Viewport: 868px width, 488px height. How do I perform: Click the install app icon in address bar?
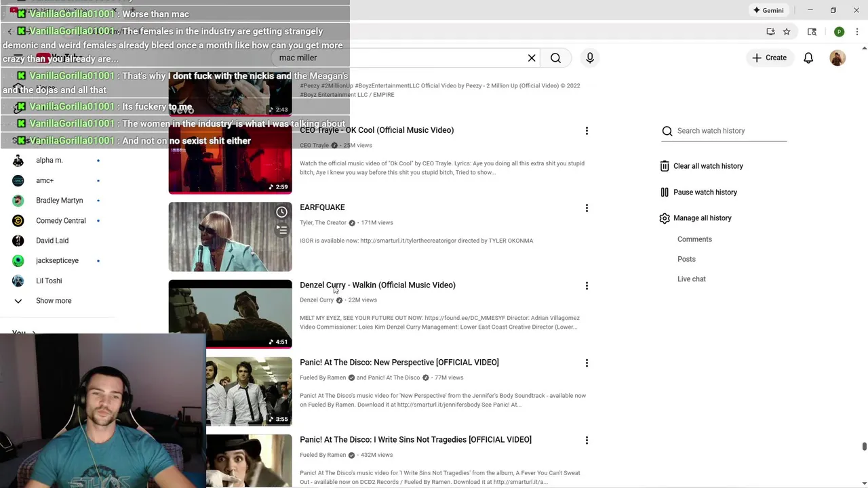770,32
